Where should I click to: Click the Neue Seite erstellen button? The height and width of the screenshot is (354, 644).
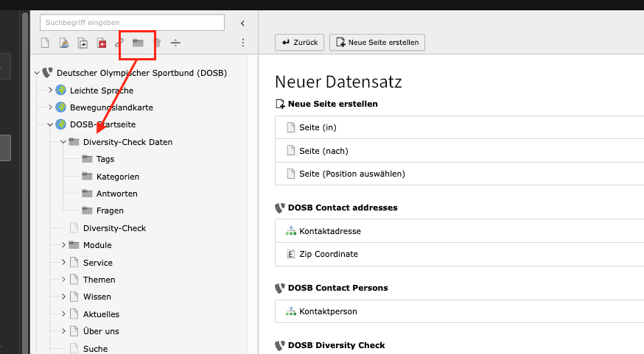coord(377,42)
